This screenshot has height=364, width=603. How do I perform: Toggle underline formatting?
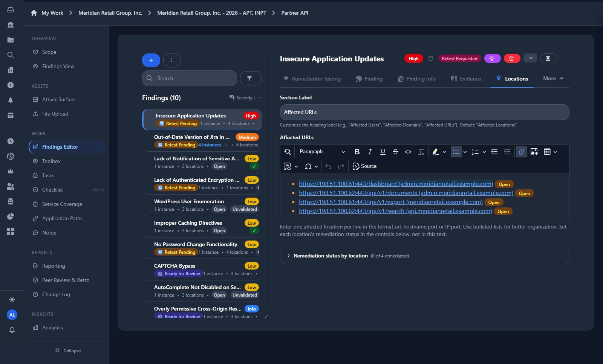[x=383, y=152]
